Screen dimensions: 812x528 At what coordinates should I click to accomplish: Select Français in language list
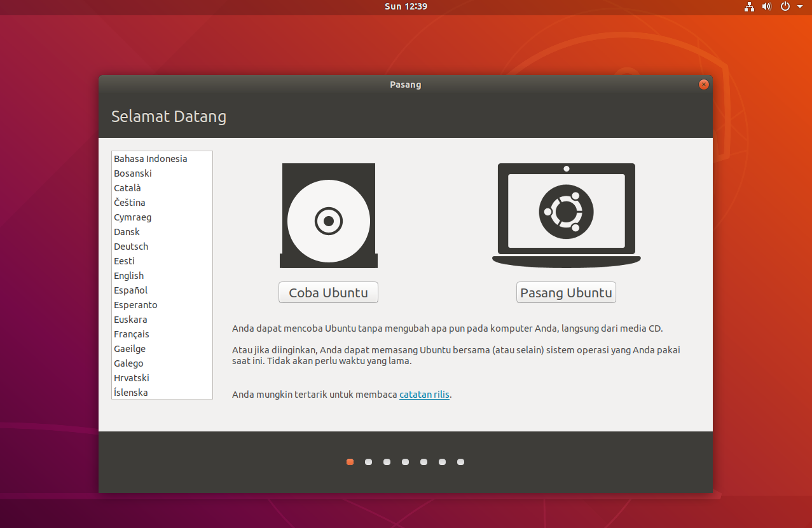pyautogui.click(x=162, y=334)
